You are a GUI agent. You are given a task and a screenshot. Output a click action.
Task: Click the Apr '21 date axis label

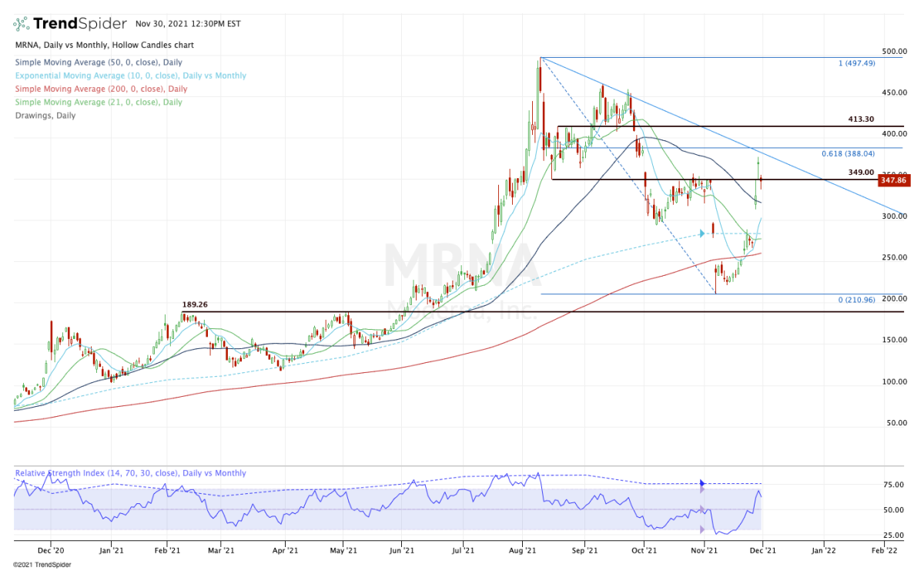[285, 551]
